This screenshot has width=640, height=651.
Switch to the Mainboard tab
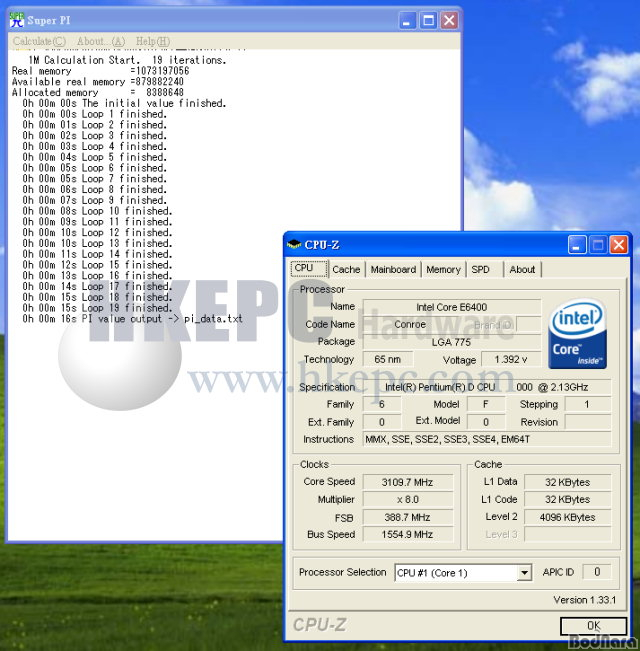pos(393,270)
